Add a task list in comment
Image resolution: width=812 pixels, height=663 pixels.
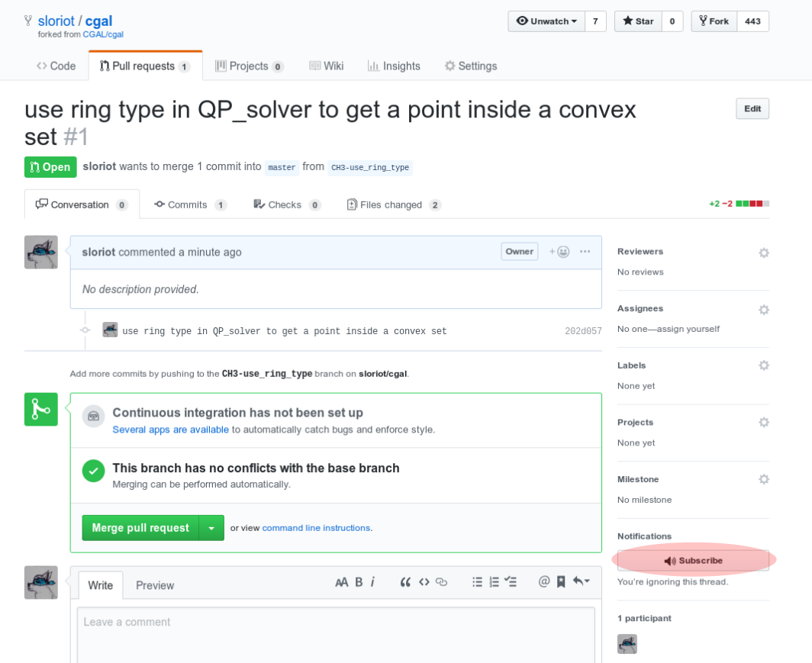click(x=511, y=582)
